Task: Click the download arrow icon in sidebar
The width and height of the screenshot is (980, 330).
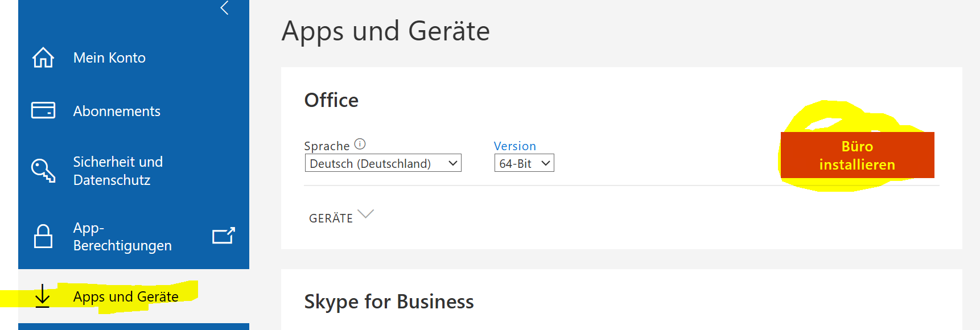Action: tap(43, 296)
